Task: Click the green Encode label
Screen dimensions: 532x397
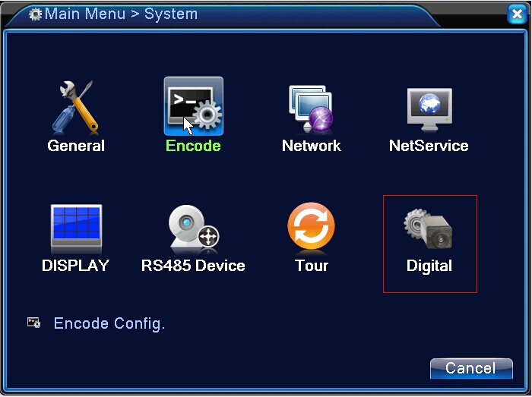Action: click(193, 146)
